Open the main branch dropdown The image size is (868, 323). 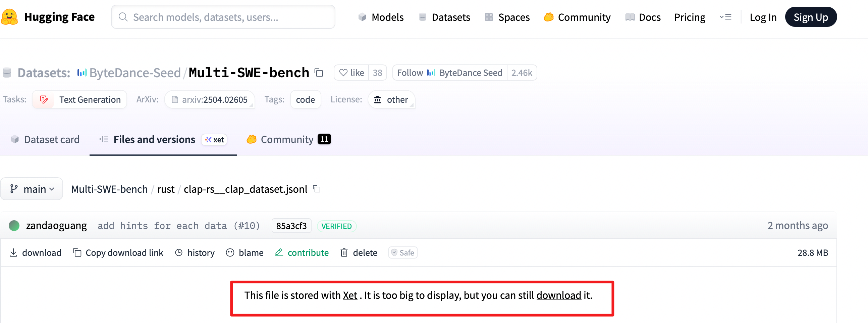click(x=32, y=189)
